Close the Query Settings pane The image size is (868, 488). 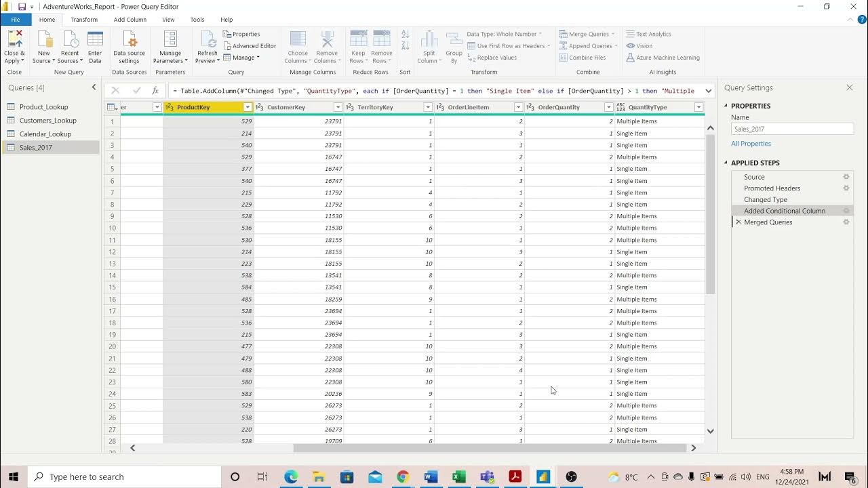850,87
